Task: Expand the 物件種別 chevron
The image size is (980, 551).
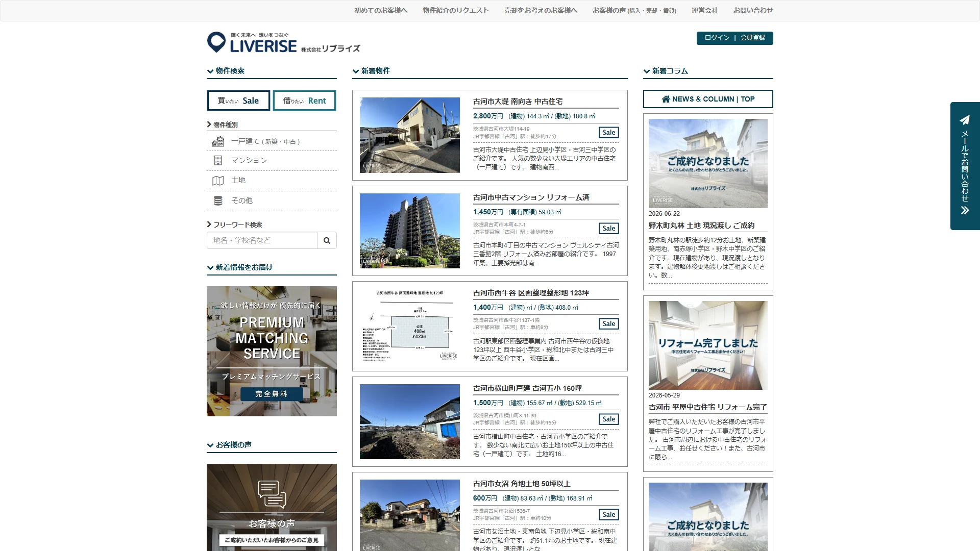Action: tap(209, 124)
